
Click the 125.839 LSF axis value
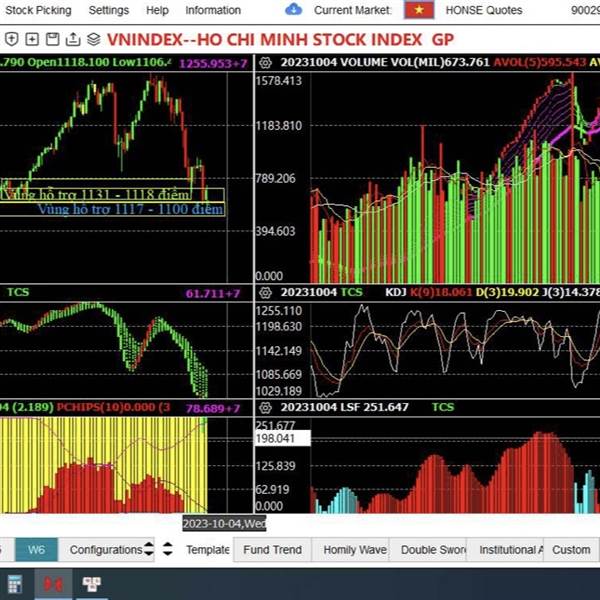pos(276,466)
